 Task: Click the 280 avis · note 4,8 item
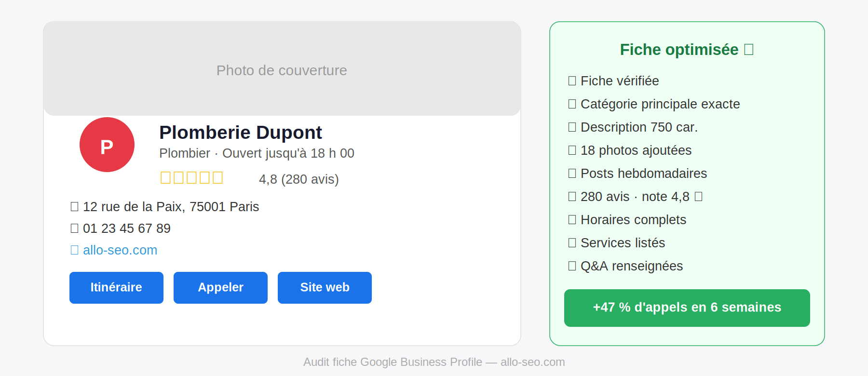click(635, 197)
